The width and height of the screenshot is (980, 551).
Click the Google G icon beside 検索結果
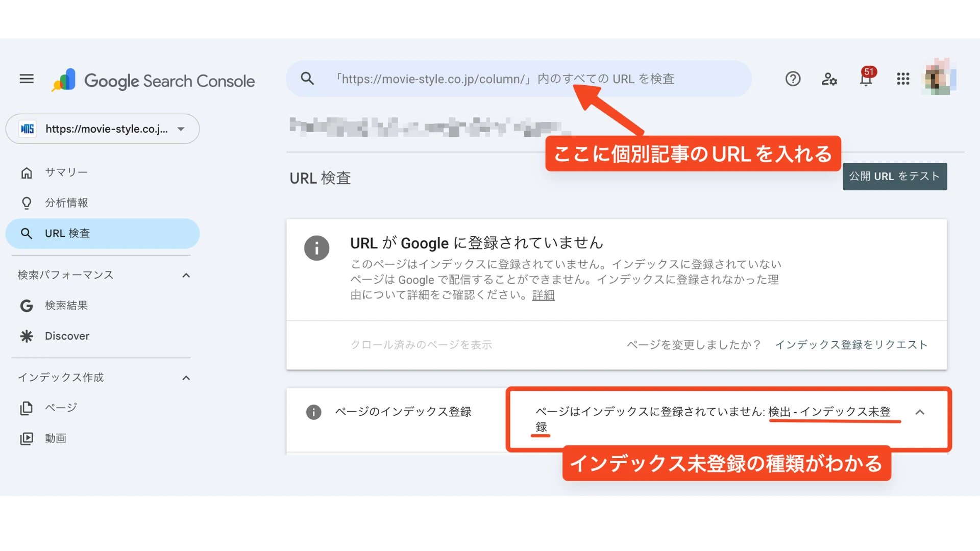coord(27,306)
